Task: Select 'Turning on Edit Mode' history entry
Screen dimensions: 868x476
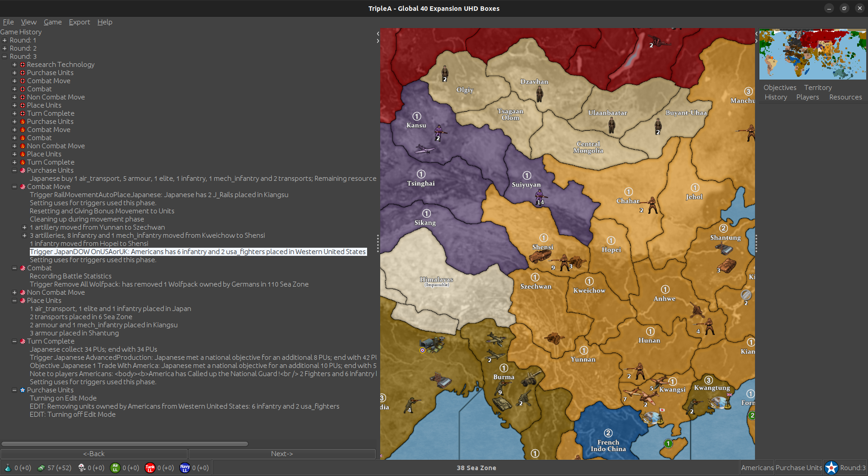Action: tap(63, 398)
